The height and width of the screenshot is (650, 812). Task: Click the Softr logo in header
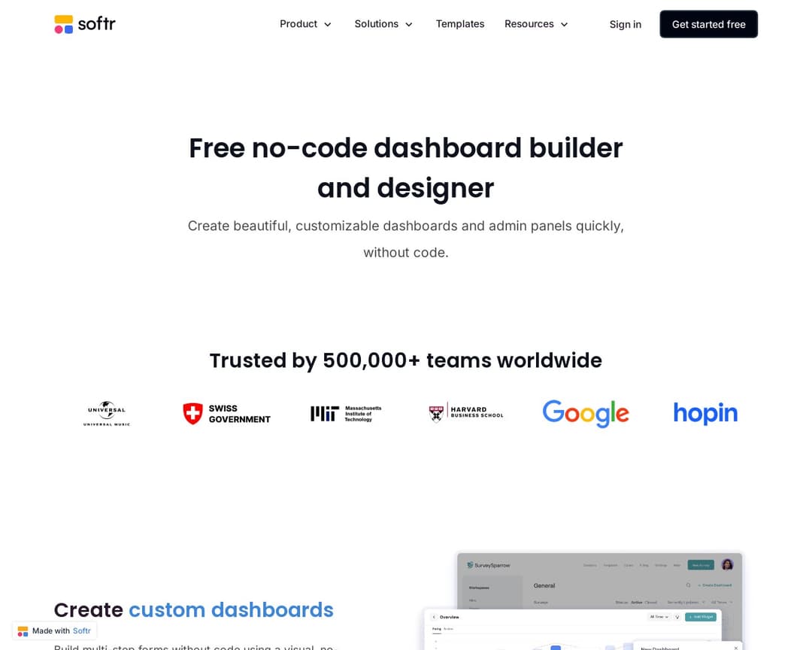pos(85,24)
